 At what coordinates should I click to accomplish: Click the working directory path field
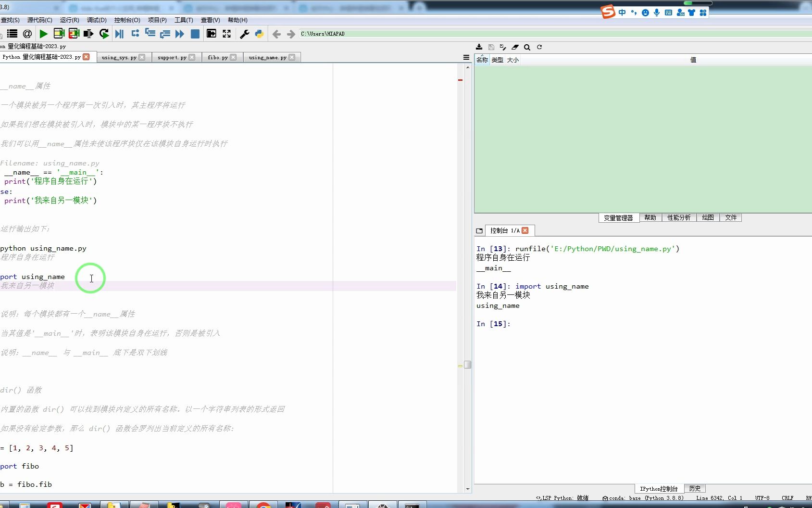coord(555,34)
